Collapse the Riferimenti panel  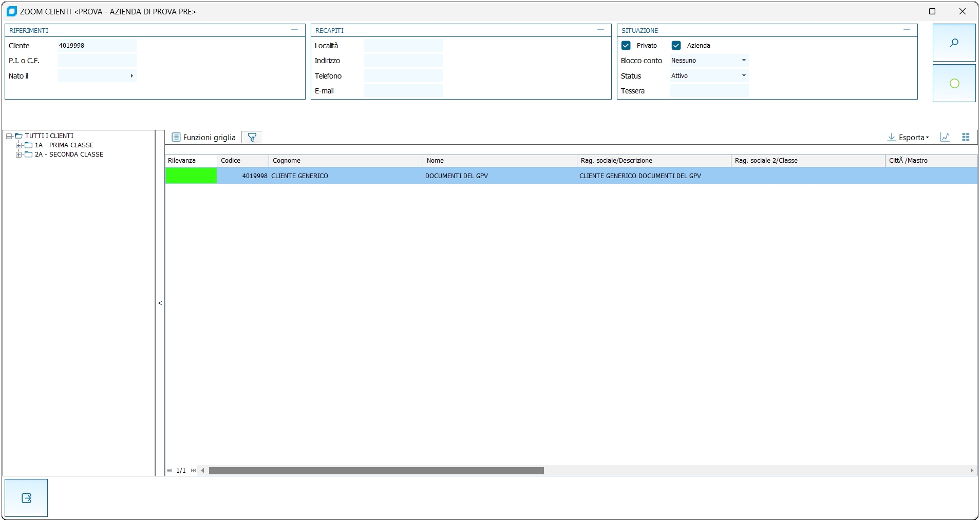294,30
